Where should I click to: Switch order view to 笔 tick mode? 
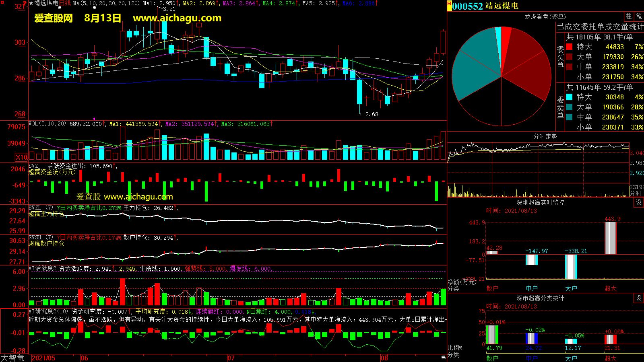[639, 16]
